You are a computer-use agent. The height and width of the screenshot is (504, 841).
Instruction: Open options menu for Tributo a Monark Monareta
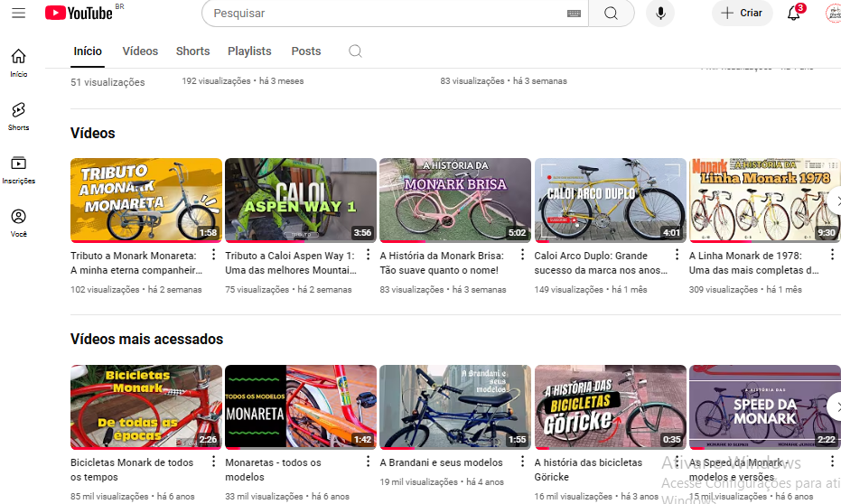pos(213,255)
